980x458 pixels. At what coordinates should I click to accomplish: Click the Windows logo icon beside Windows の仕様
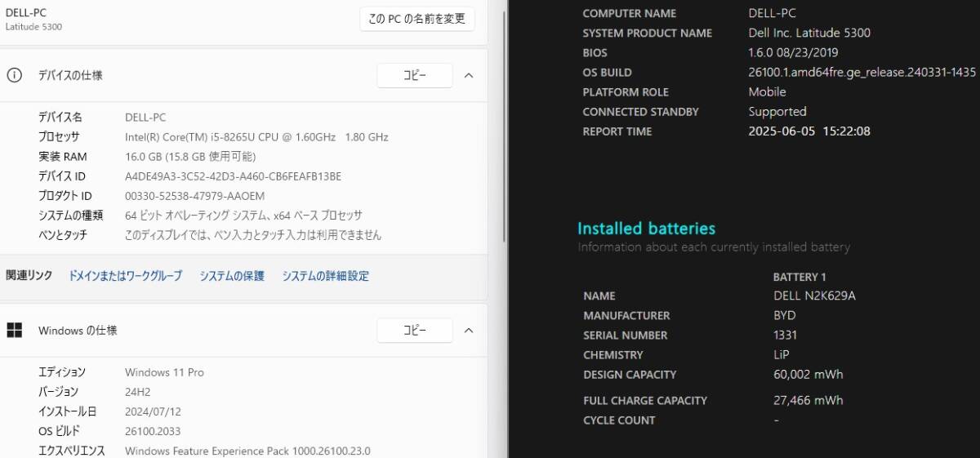pos(14,330)
